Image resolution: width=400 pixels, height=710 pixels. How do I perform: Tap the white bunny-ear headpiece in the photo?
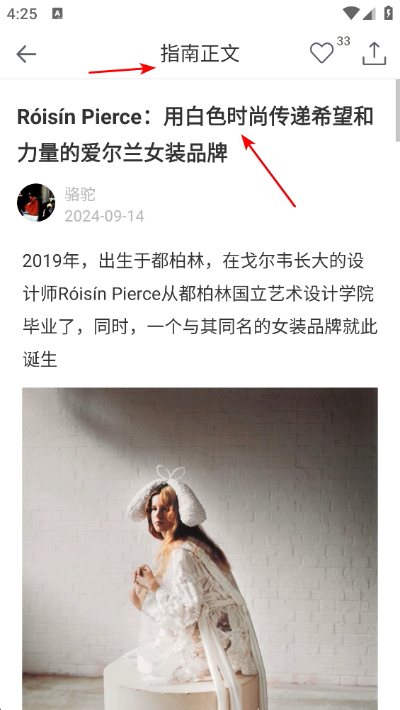(167, 497)
